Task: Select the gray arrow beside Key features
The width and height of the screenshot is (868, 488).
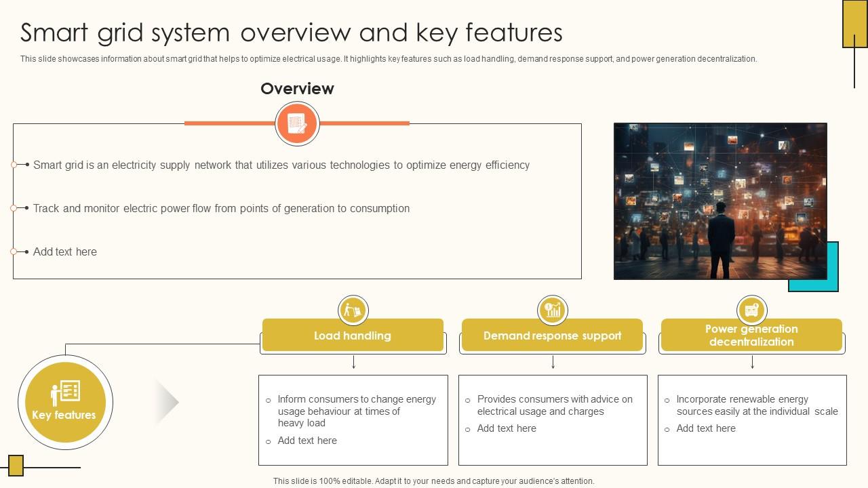Action: (x=167, y=403)
